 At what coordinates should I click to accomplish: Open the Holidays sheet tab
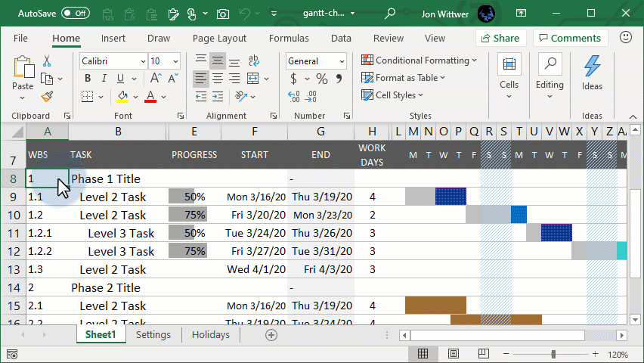(211, 334)
